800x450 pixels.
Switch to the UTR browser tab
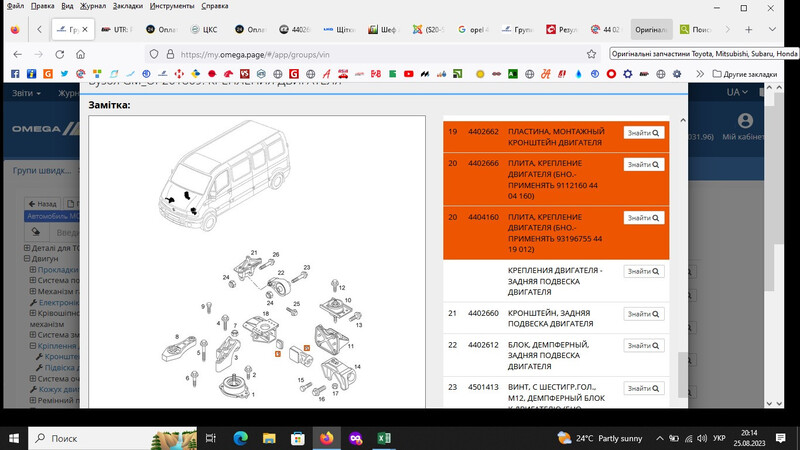119,29
